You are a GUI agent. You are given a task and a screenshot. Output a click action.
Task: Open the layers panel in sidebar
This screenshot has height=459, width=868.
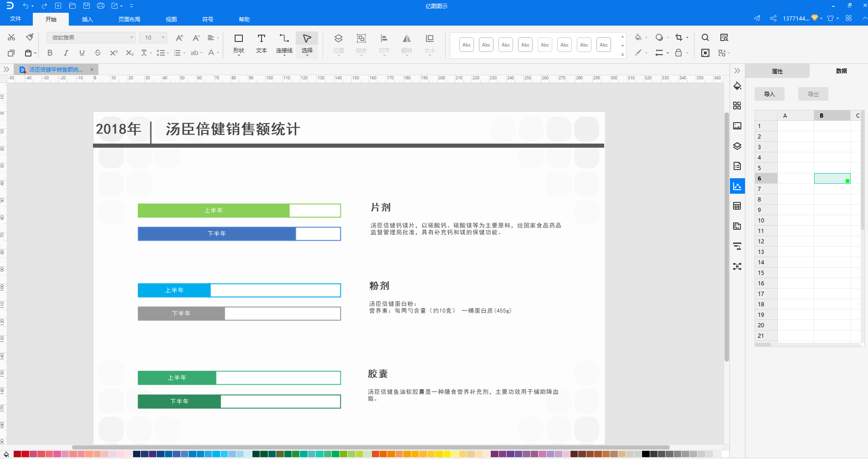[x=737, y=146]
